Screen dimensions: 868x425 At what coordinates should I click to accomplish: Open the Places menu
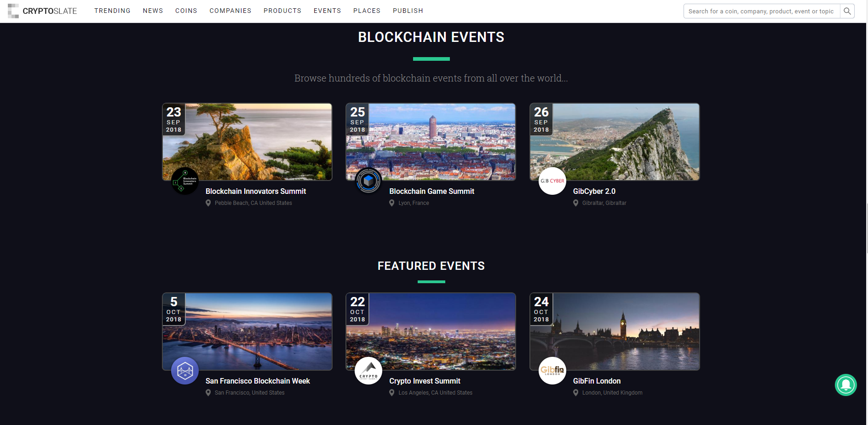click(x=367, y=11)
